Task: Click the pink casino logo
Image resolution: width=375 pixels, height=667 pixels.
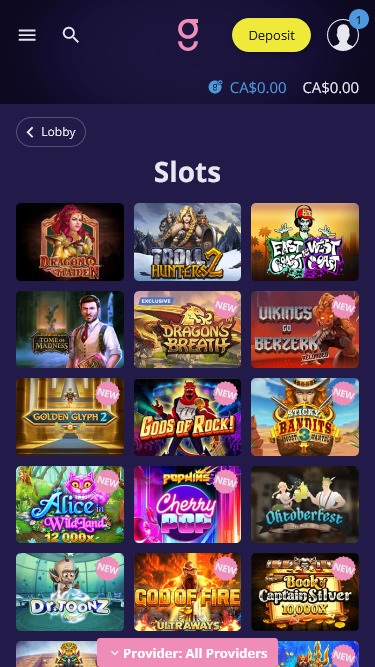Action: coord(188,35)
